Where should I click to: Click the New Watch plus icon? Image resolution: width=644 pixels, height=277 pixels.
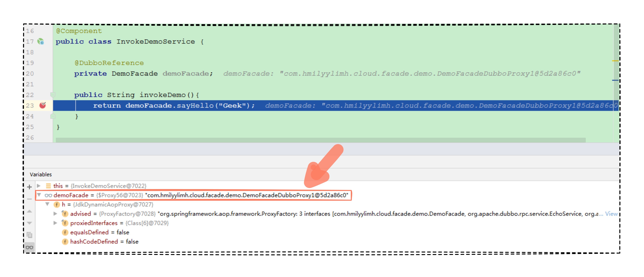tap(29, 187)
